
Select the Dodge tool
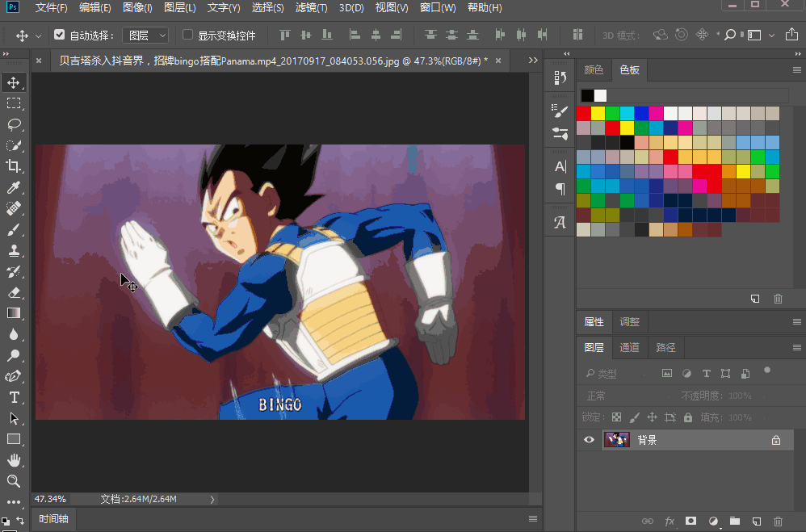[x=14, y=355]
